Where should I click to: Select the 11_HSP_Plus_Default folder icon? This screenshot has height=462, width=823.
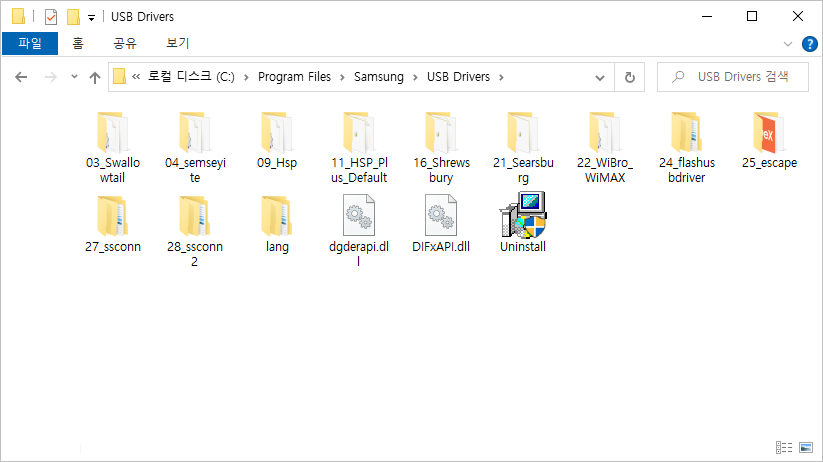[359, 133]
